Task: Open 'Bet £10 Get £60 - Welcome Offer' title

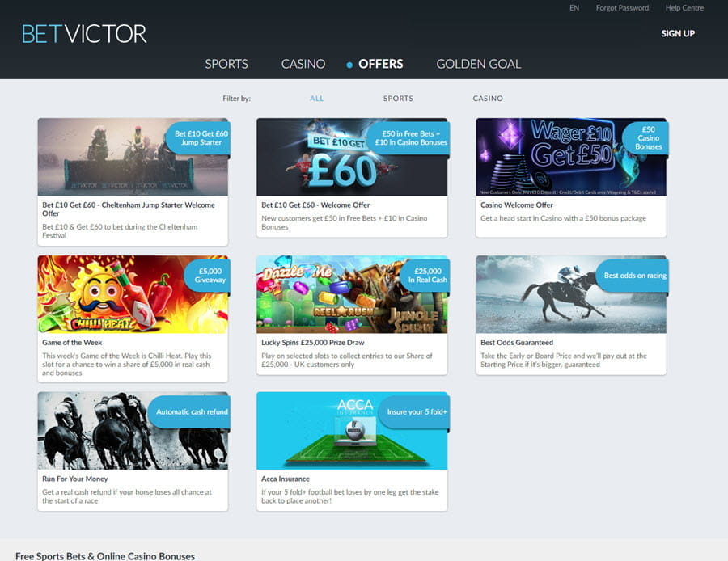Action: (315, 205)
